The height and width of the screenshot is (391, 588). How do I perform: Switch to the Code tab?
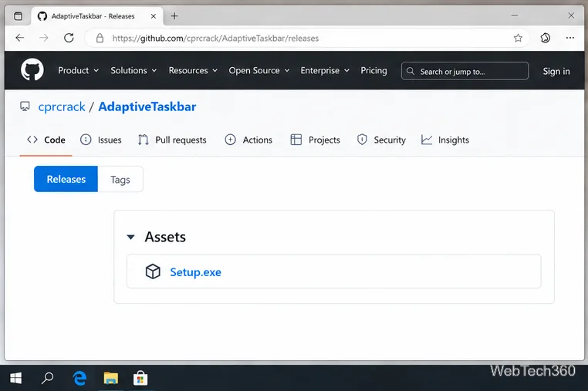[46, 140]
